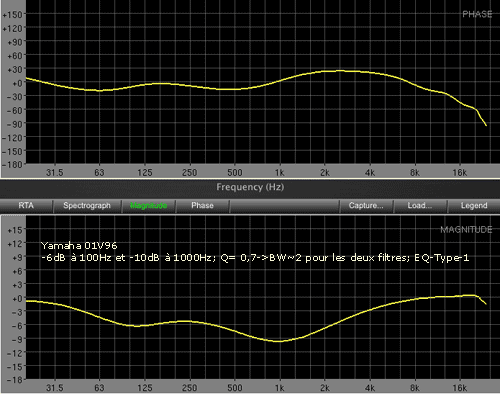Click the -18 label on magnitude scale

coord(13,380)
